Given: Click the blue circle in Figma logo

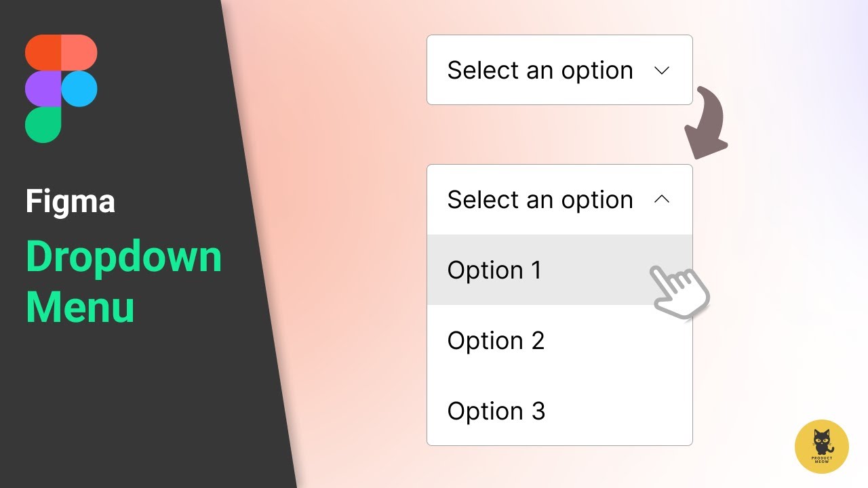Looking at the screenshot, I should tap(79, 88).
